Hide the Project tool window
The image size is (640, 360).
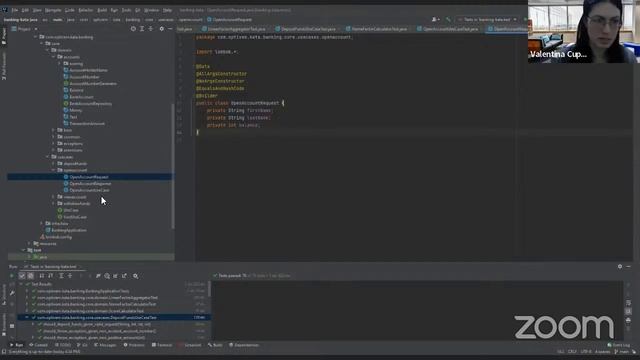point(170,29)
